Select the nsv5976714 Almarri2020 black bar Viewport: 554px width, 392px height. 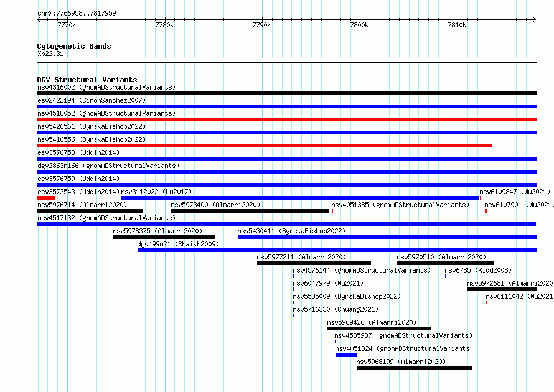[x=90, y=211]
